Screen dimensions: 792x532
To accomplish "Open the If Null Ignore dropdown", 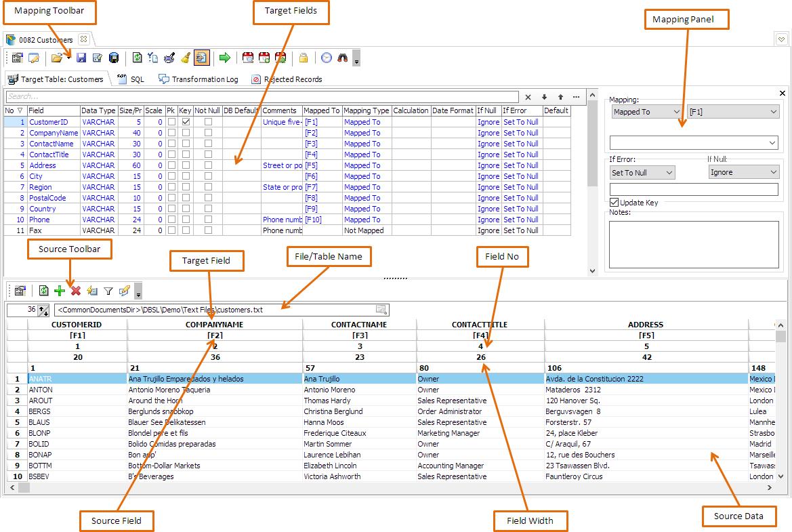I will pyautogui.click(x=743, y=172).
